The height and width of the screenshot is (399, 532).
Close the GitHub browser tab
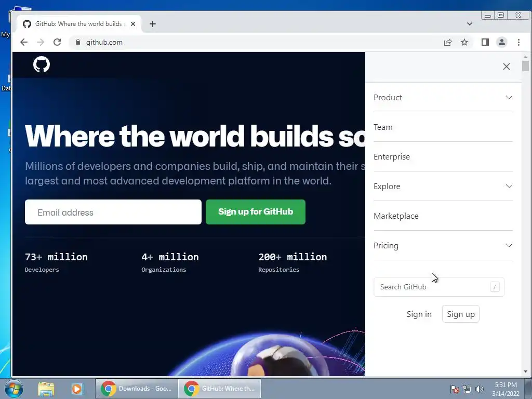click(x=133, y=24)
